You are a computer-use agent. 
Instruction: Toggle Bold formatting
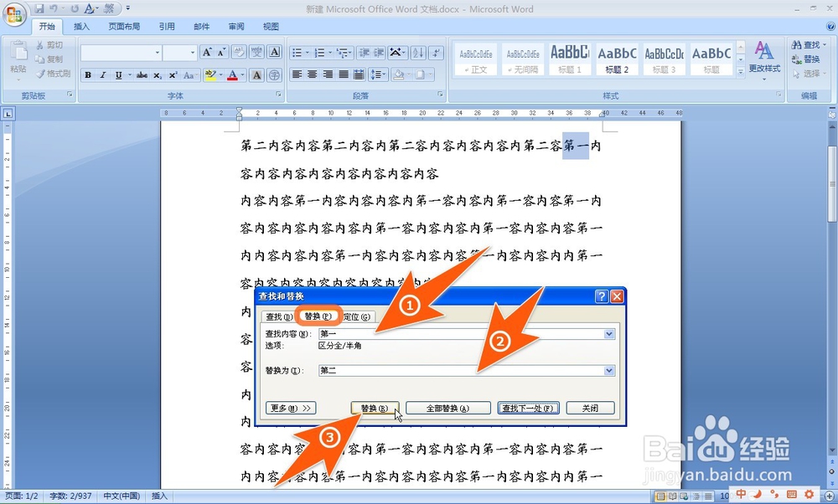point(88,75)
